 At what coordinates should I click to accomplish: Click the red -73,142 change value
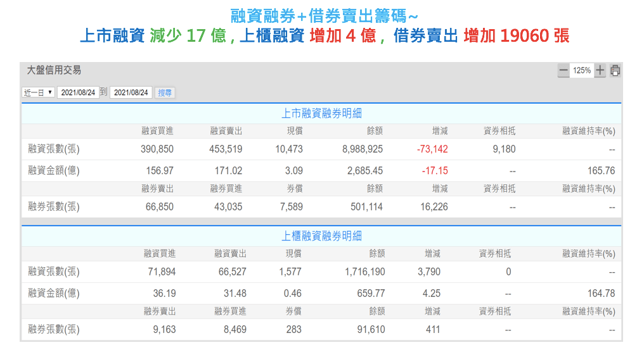pos(432,149)
